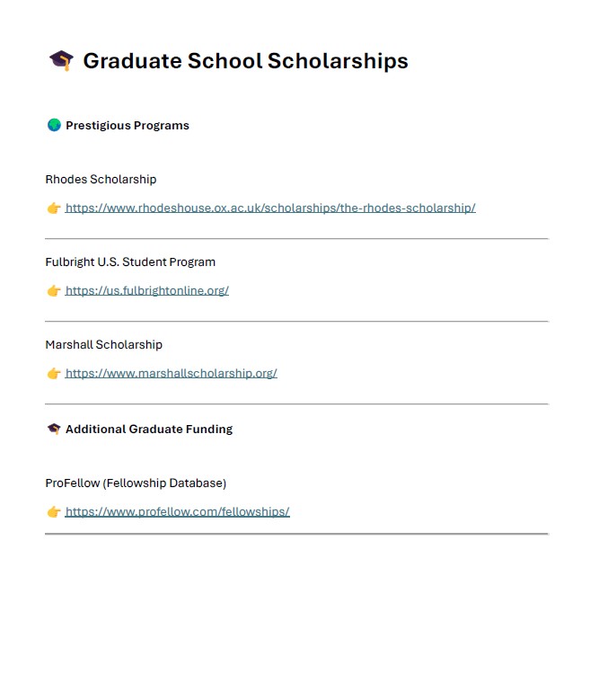This screenshot has width=590, height=700.
Task: Open the Rhodes Scholarship rhodeshouse.ox.ac.uk link
Action: pyautogui.click(x=270, y=208)
